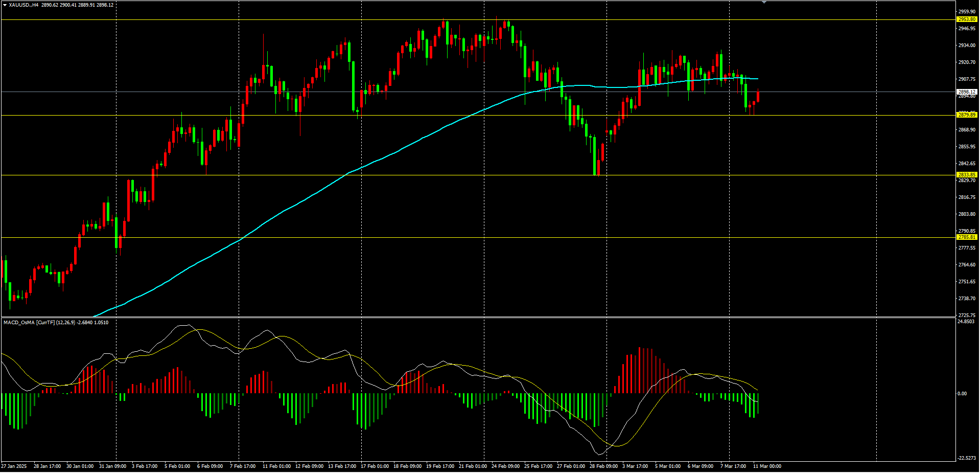Click the 2934.00 mark on price scale
The image size is (980, 473).
[966, 46]
